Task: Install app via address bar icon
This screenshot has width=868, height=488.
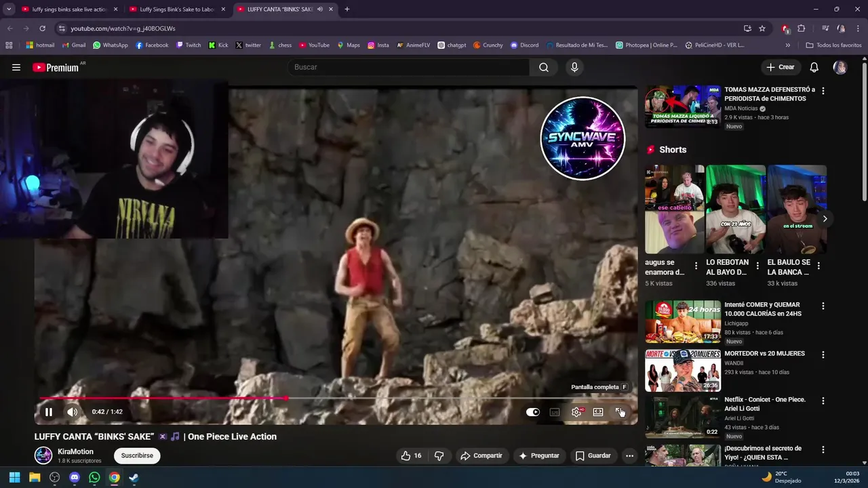Action: pos(747,28)
